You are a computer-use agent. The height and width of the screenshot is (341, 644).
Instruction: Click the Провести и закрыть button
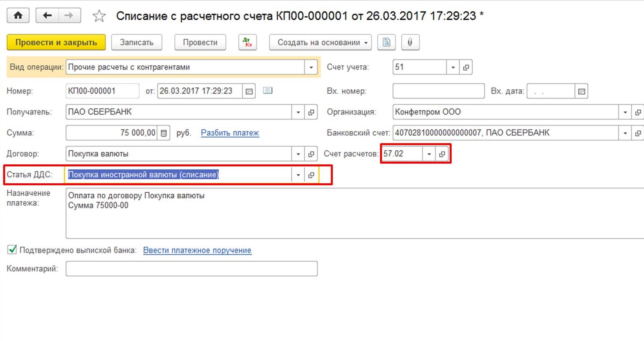pyautogui.click(x=56, y=42)
